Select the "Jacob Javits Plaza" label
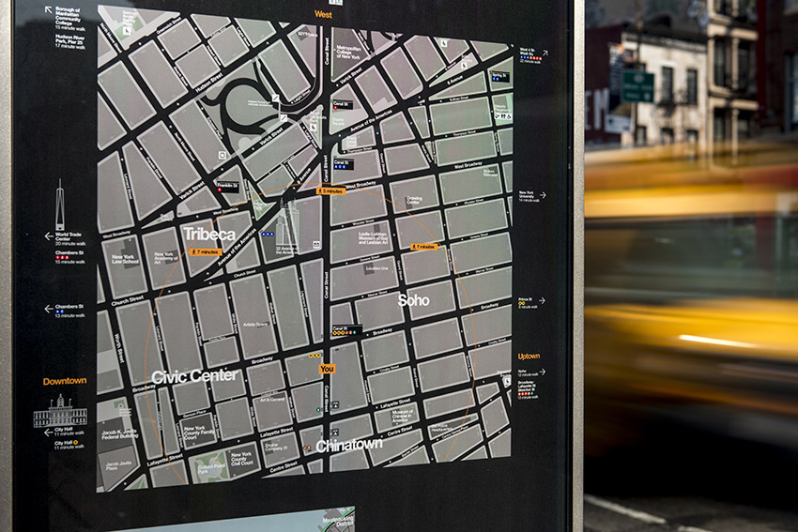The width and height of the screenshot is (798, 532). (118, 465)
